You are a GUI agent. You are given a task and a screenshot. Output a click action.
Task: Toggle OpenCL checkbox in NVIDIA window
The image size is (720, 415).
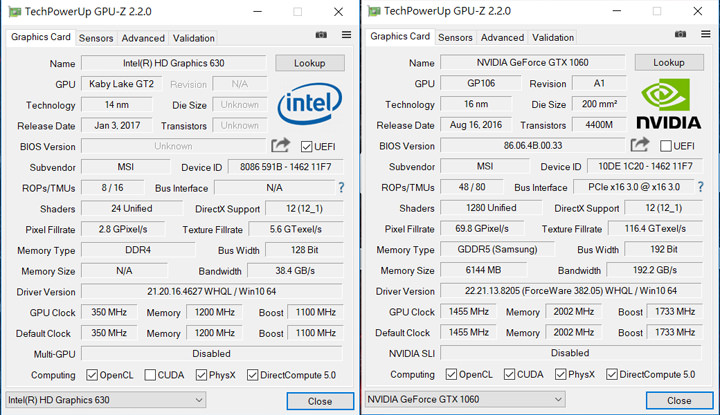[450, 375]
